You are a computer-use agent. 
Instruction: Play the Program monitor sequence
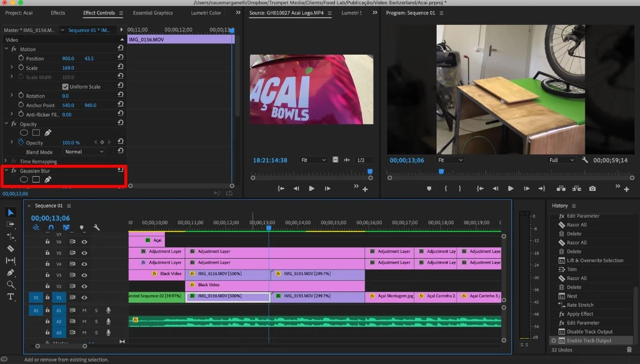point(510,189)
